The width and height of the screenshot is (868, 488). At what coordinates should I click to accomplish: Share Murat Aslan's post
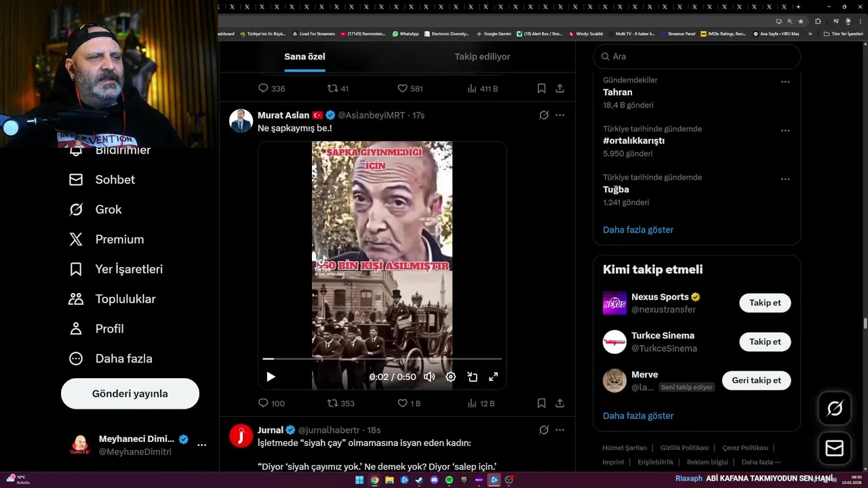(559, 403)
